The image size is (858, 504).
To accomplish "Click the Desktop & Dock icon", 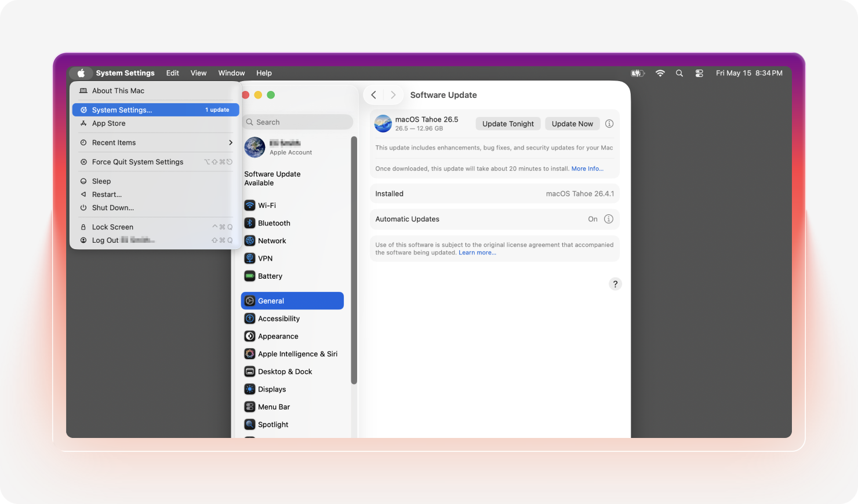I will [x=250, y=372].
